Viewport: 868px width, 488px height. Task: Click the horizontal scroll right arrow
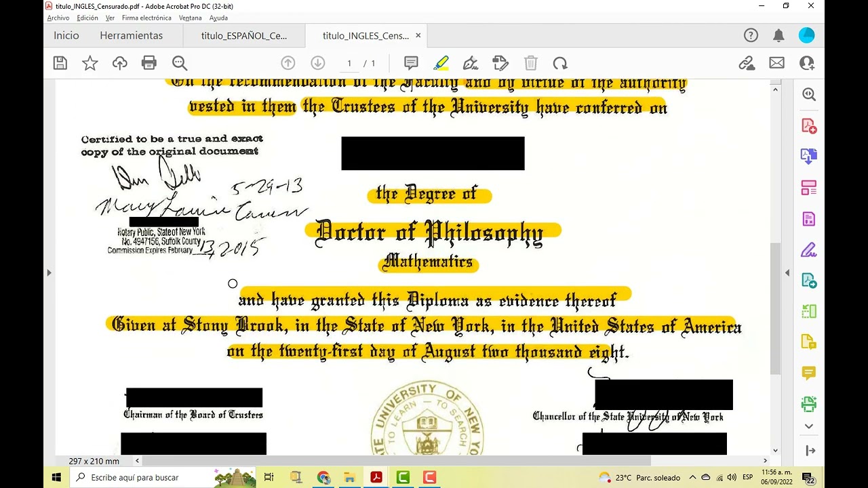pyautogui.click(x=764, y=461)
